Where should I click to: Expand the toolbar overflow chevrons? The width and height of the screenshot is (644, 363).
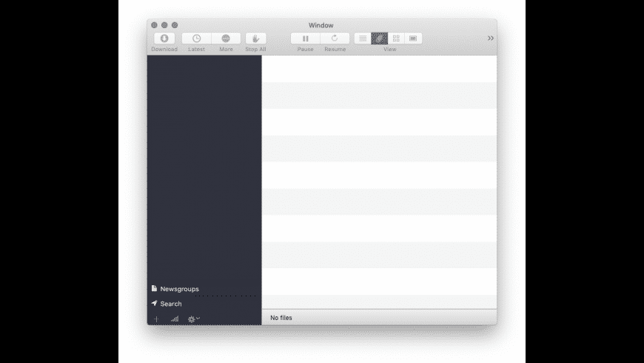click(x=490, y=39)
